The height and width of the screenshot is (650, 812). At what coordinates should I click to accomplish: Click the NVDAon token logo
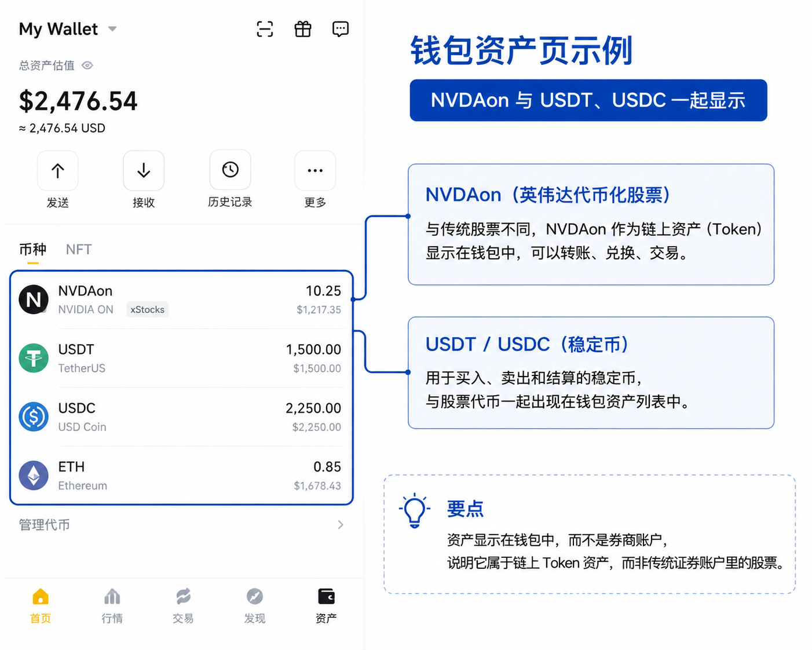[x=34, y=300]
